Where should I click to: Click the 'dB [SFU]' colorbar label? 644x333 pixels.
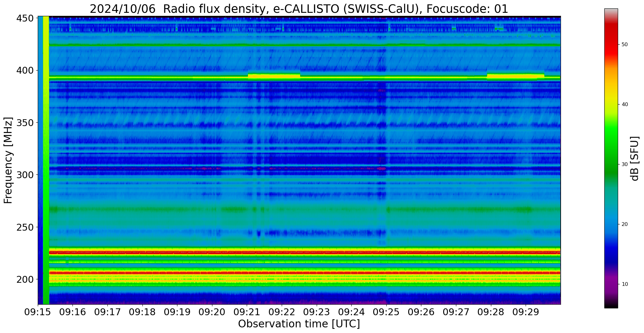point(634,159)
